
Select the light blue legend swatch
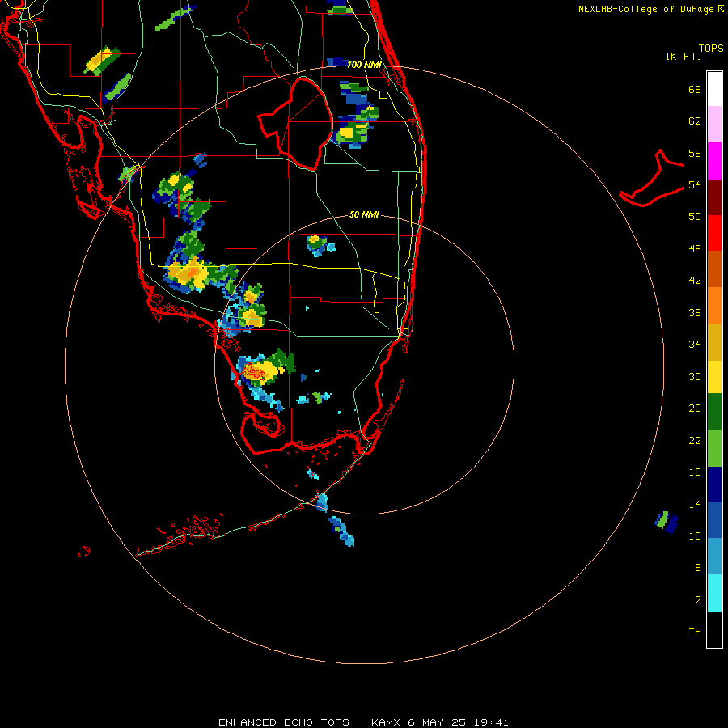tap(714, 557)
